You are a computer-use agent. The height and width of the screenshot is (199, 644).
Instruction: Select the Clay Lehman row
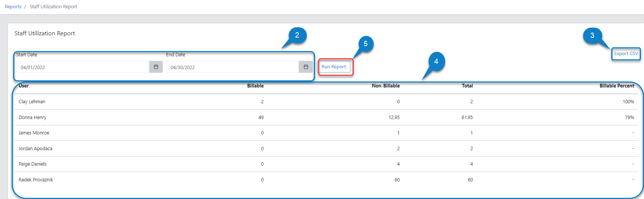pyautogui.click(x=32, y=102)
